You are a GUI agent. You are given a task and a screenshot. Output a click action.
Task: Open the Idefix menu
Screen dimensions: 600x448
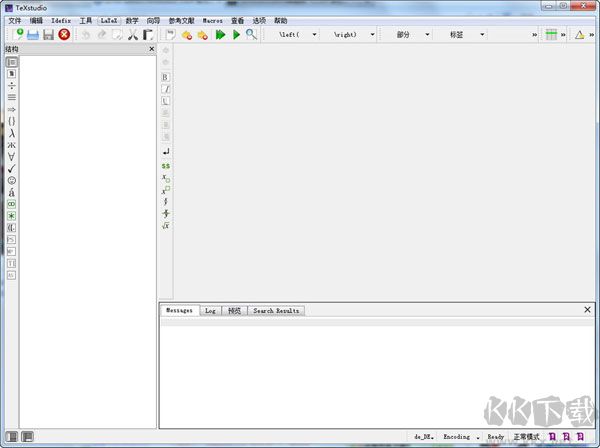[61, 21]
